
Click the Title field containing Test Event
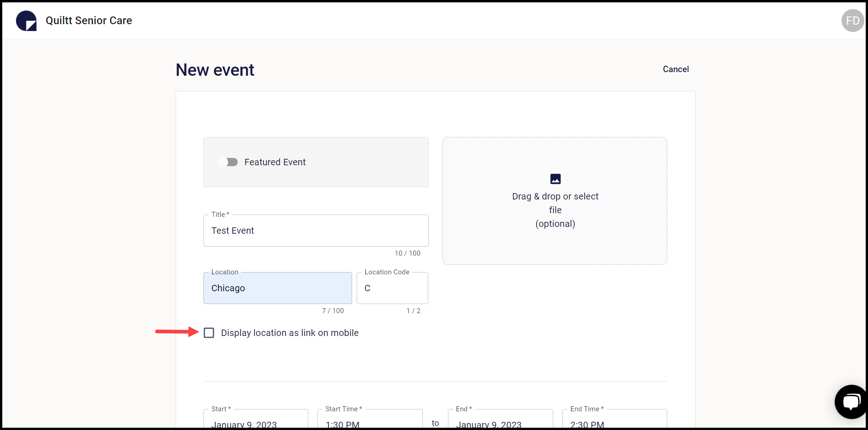click(x=316, y=231)
